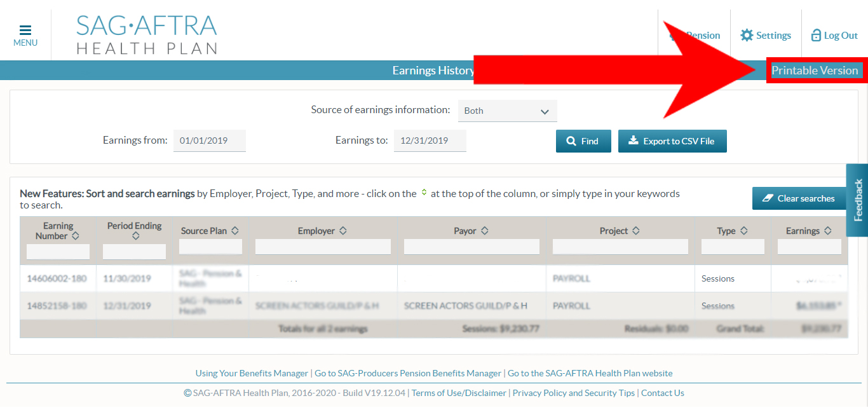Open Privacy Policy and Security Tips link
This screenshot has height=417, width=868.
tap(574, 393)
